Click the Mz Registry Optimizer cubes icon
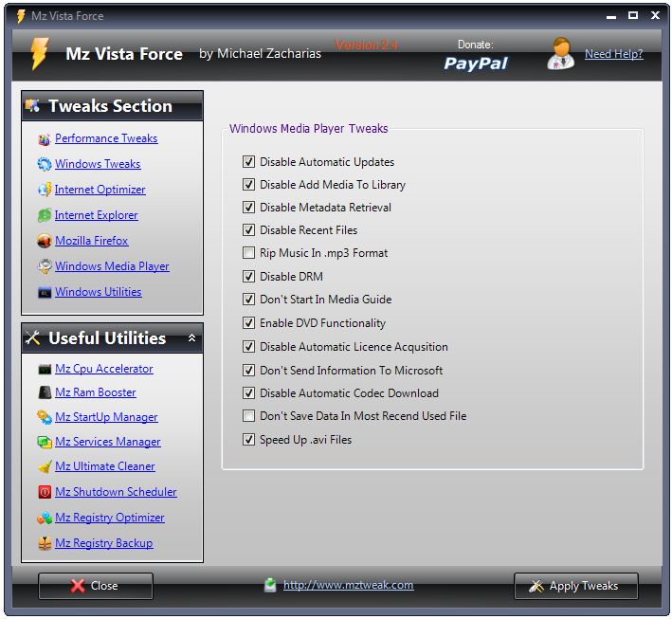Viewport: 672px width, 619px height. 45,518
